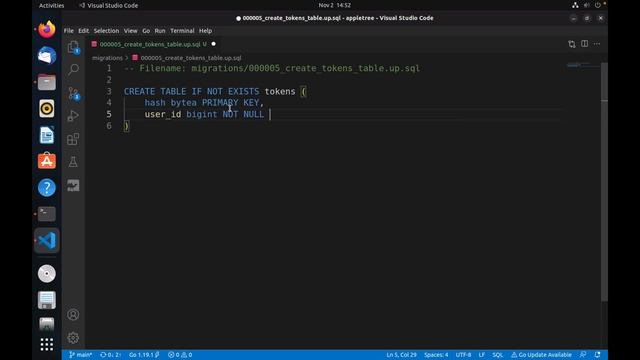
Task: Change LF end of line sequence
Action: tap(482, 355)
